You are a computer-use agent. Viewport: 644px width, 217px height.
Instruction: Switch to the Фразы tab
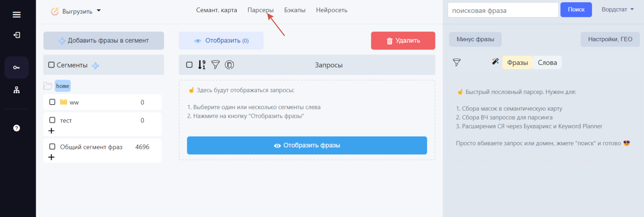pyautogui.click(x=517, y=63)
